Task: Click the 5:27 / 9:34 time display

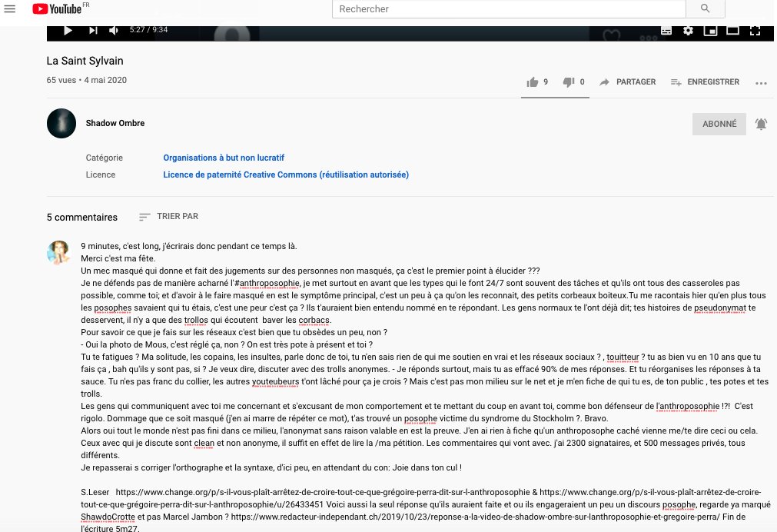Action: [148, 30]
